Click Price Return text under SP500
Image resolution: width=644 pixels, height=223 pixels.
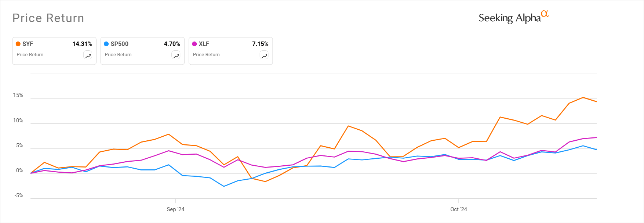[x=118, y=55]
